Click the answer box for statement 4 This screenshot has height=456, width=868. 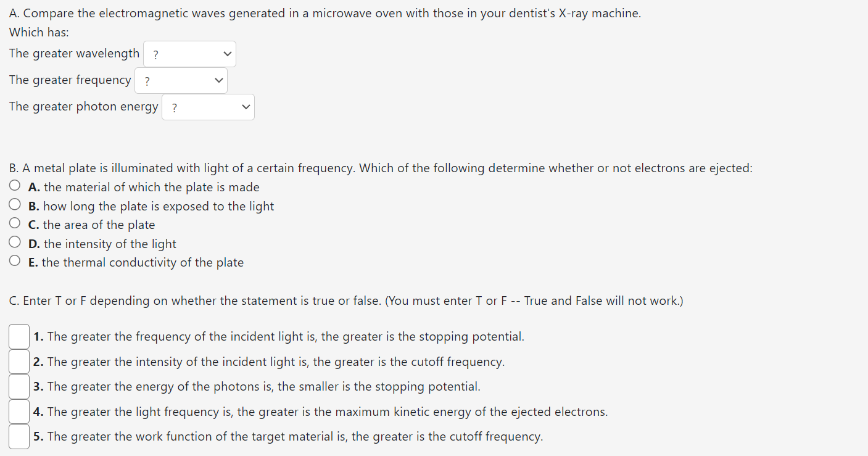(x=19, y=411)
